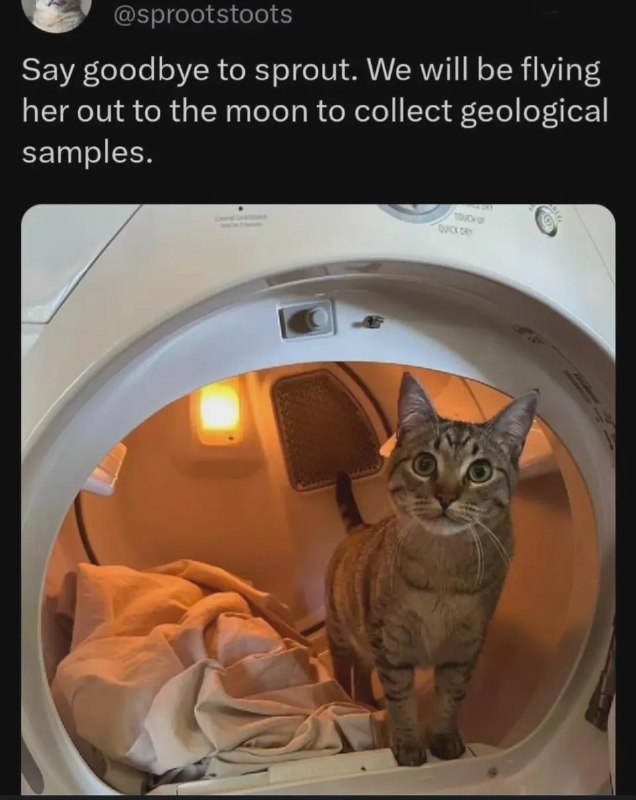Click the cat's nose
The image size is (636, 800).
(x=446, y=498)
